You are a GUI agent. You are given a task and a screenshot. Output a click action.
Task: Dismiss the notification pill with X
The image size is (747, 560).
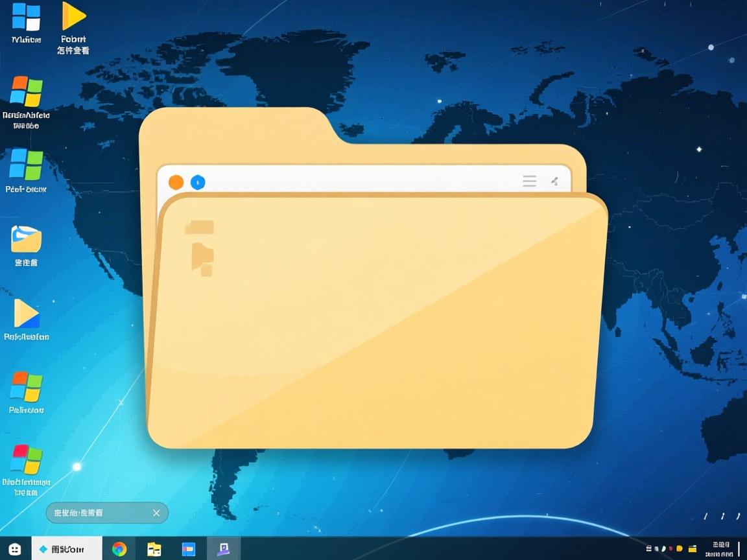(x=156, y=513)
